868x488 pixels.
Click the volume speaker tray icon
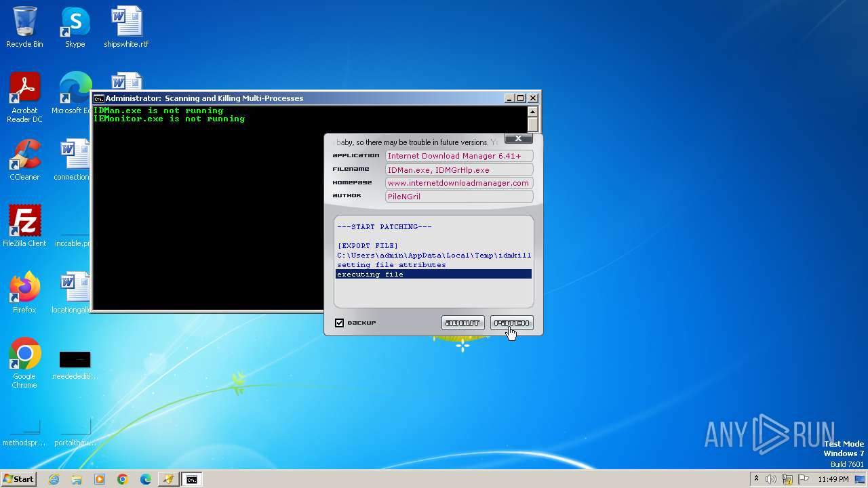pyautogui.click(x=771, y=479)
